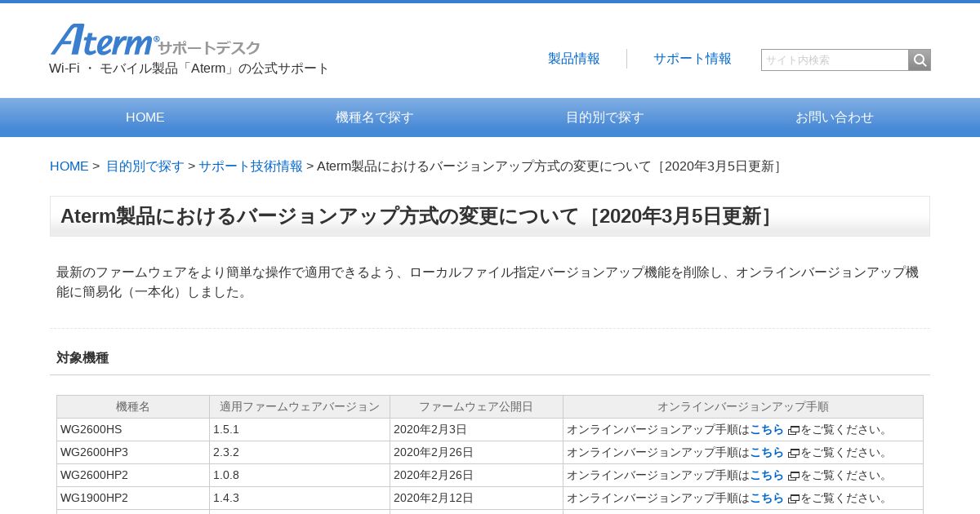
Task: Click the サポート技術情報 breadcrumb link
Action: pos(251,166)
